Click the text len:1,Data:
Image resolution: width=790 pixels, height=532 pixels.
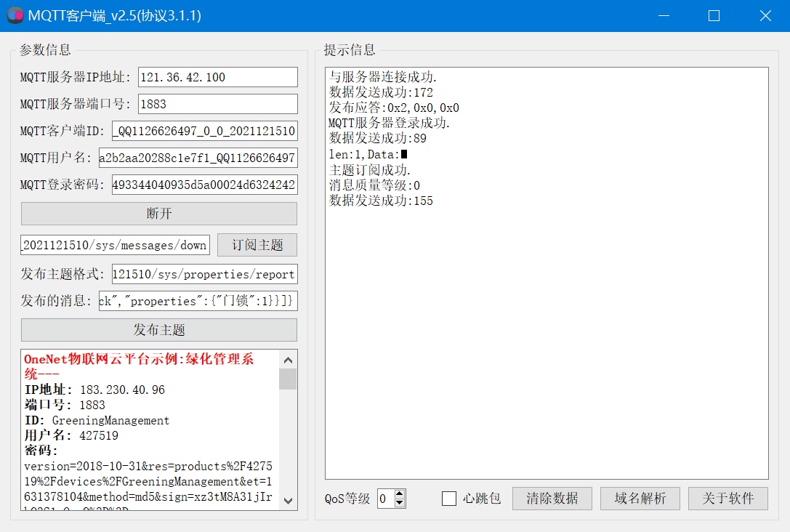pyautogui.click(x=368, y=154)
